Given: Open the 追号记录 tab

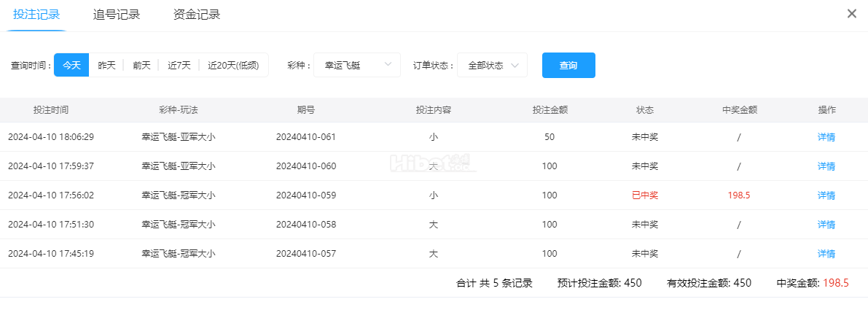Looking at the screenshot, I should point(117,15).
